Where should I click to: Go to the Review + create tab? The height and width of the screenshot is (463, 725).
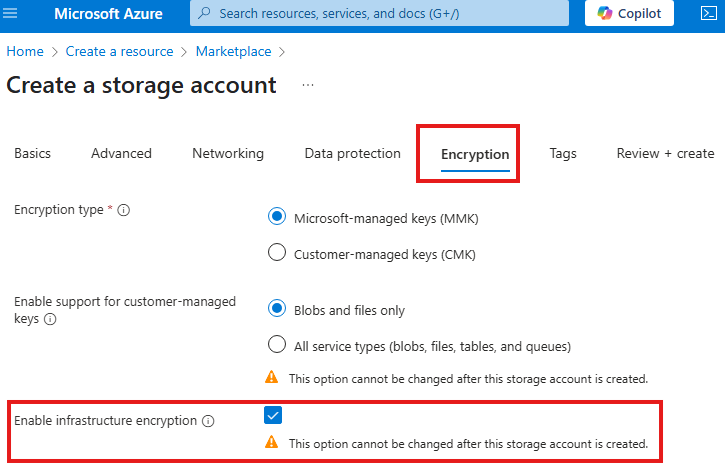coord(665,154)
